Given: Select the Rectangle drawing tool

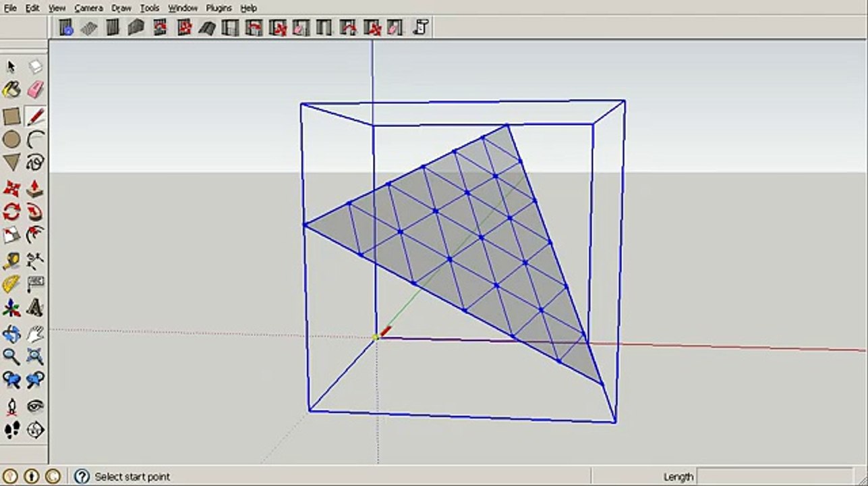Looking at the screenshot, I should [11, 116].
